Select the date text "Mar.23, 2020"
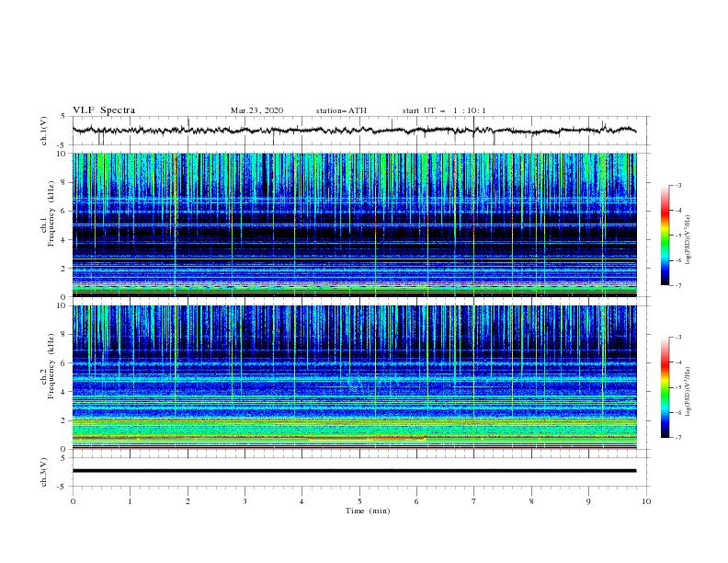Screen dimensions: 728x563 pyautogui.click(x=256, y=110)
